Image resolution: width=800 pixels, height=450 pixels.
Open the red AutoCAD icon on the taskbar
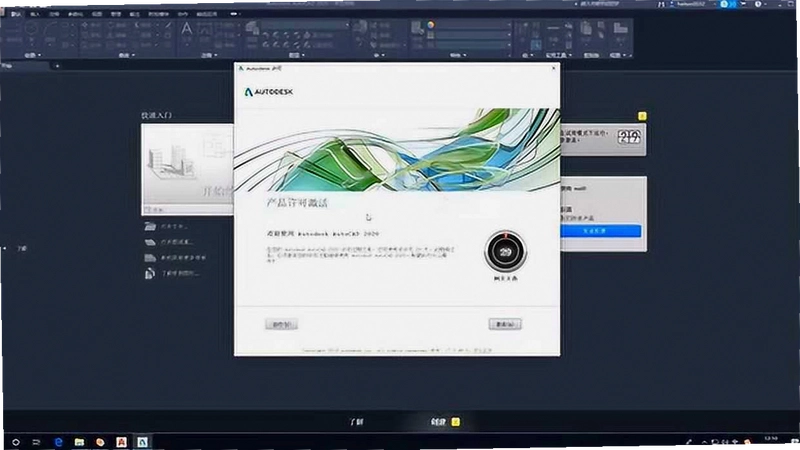coord(121,442)
